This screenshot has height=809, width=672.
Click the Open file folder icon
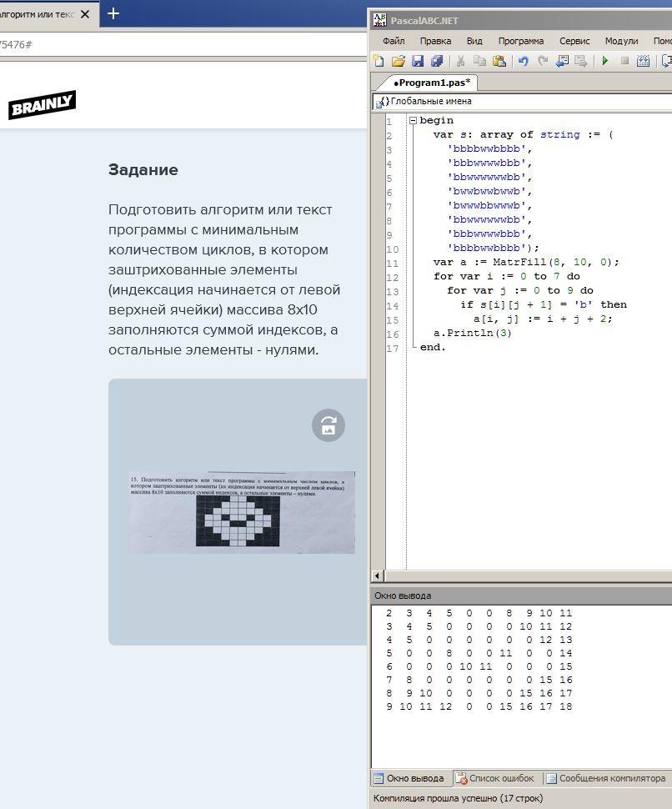pos(399,61)
